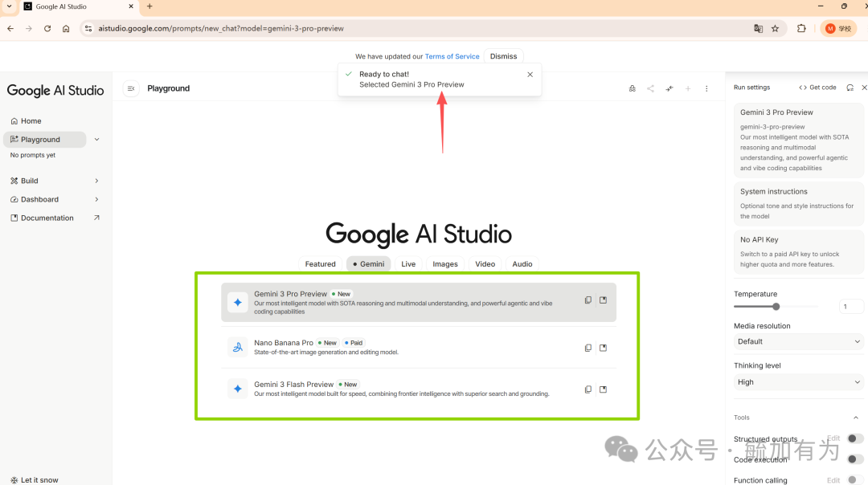Viewport: 868px width, 485px height.
Task: Dismiss the Terms of Service notice
Action: (503, 56)
